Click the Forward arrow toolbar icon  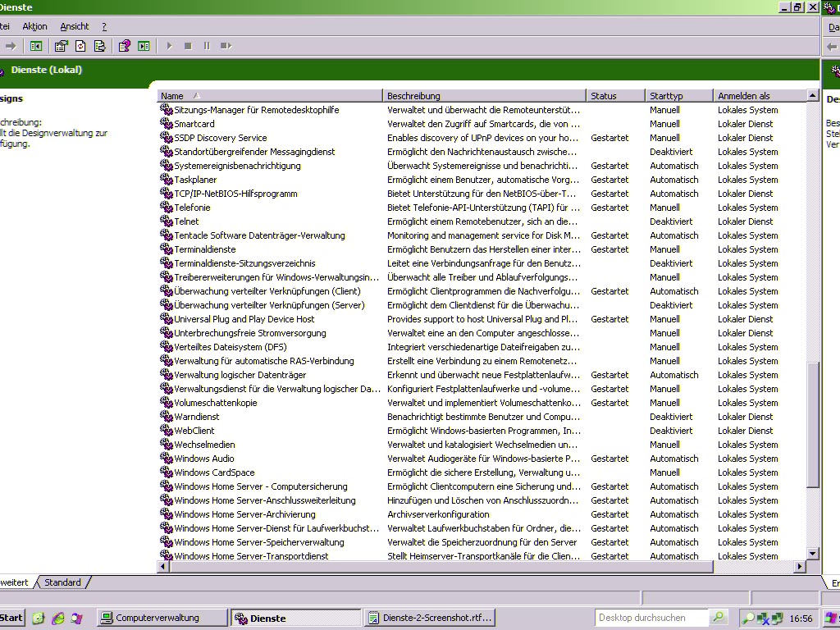click(11, 46)
